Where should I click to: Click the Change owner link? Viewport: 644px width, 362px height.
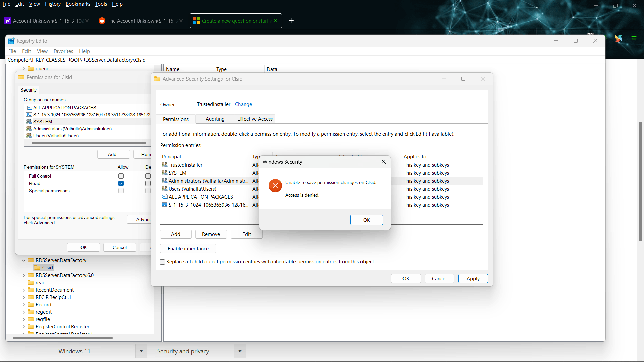[243, 104]
